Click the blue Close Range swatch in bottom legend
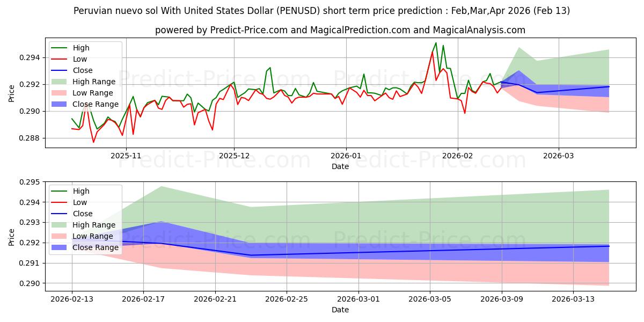Screen dimensions: 644x322 [61, 248]
